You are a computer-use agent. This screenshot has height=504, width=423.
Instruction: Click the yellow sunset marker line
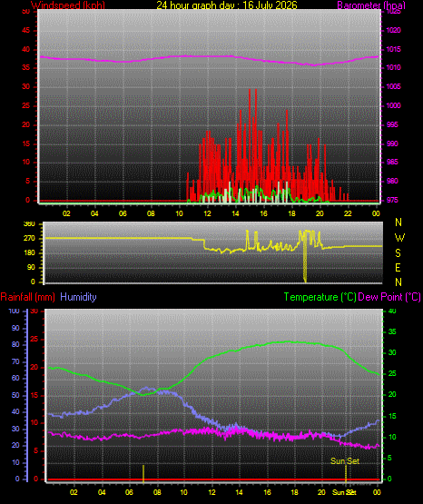346,473
